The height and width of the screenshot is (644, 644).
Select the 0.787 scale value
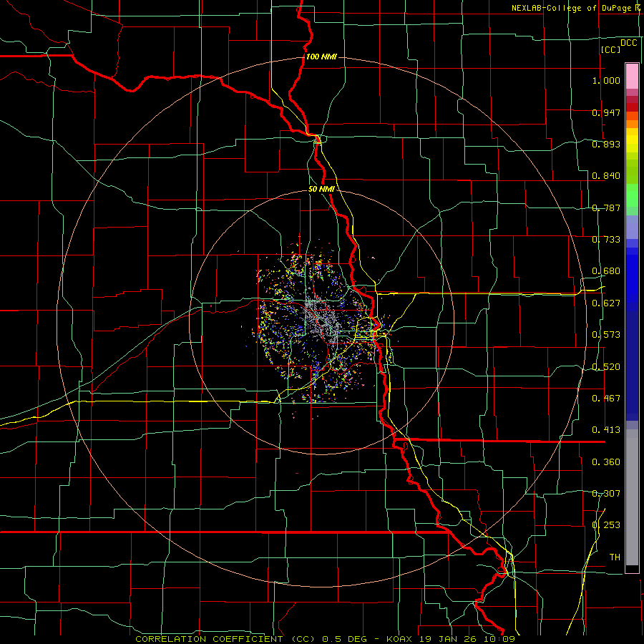tap(606, 208)
